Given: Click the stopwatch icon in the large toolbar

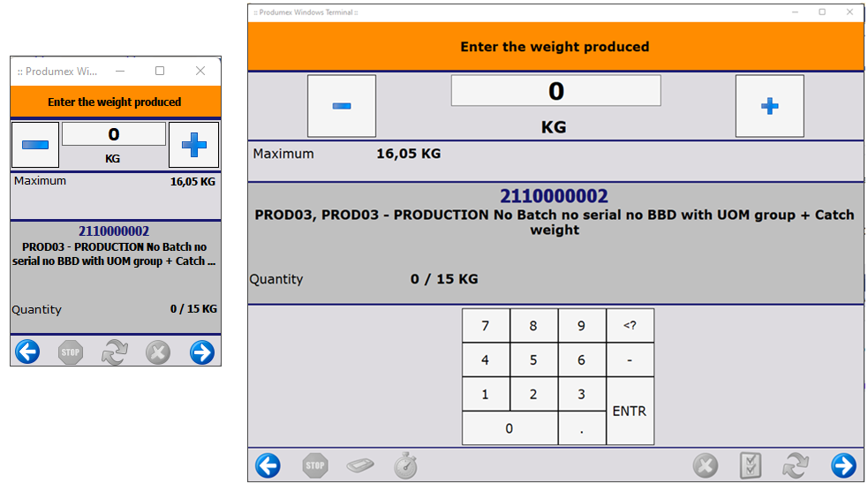Looking at the screenshot, I should (x=405, y=465).
